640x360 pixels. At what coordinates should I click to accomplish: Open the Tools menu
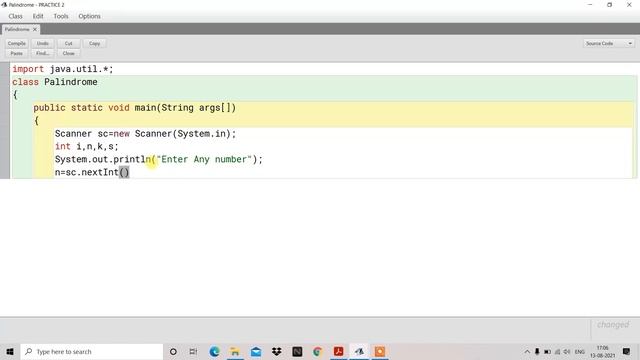61,16
